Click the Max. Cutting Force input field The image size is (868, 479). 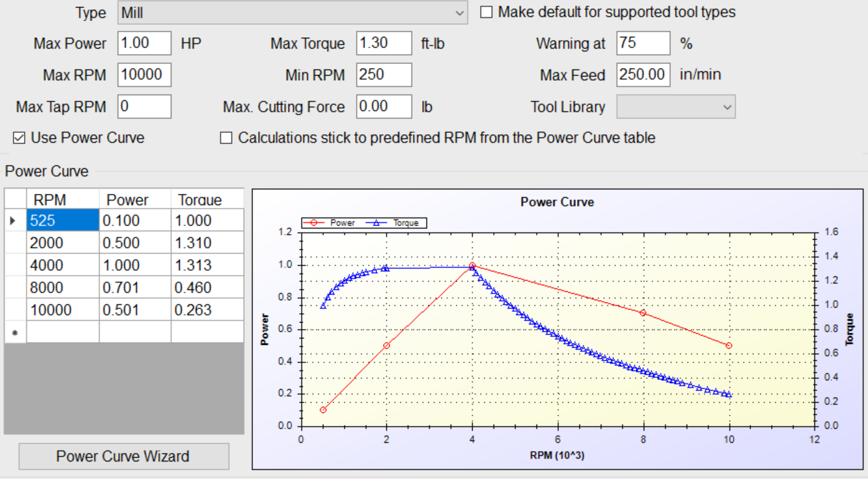(384, 107)
